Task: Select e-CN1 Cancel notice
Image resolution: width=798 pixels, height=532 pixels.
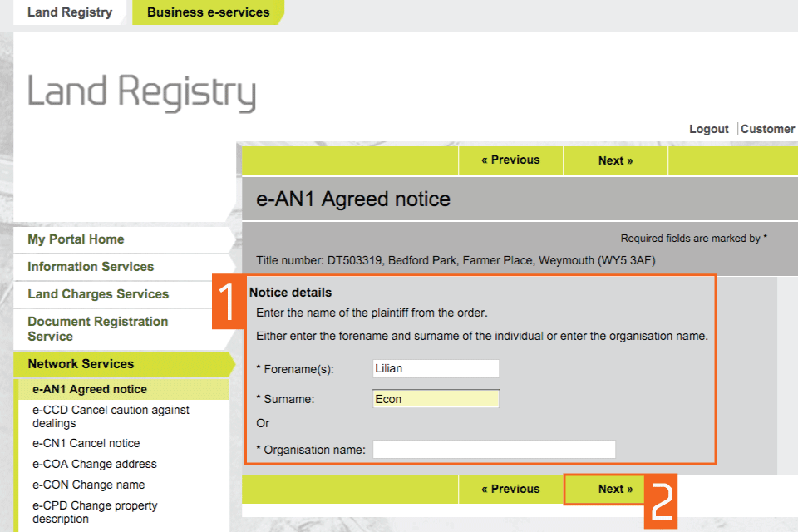Action: point(86,443)
